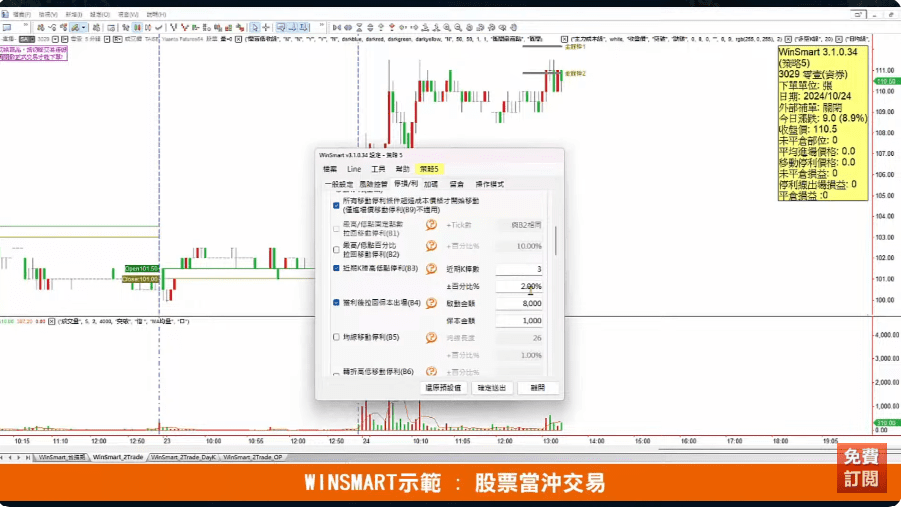Image resolution: width=901 pixels, height=507 pixels.
Task: Click the settings dialog vertical scrollbar
Action: coord(555,240)
